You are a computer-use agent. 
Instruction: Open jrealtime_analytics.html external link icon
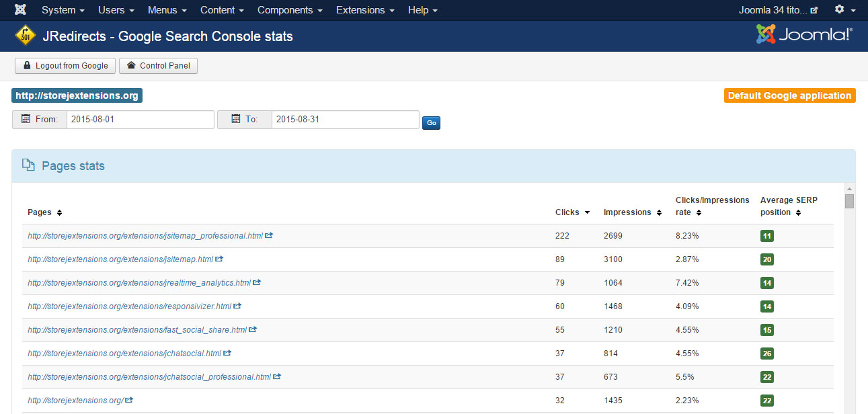257,283
